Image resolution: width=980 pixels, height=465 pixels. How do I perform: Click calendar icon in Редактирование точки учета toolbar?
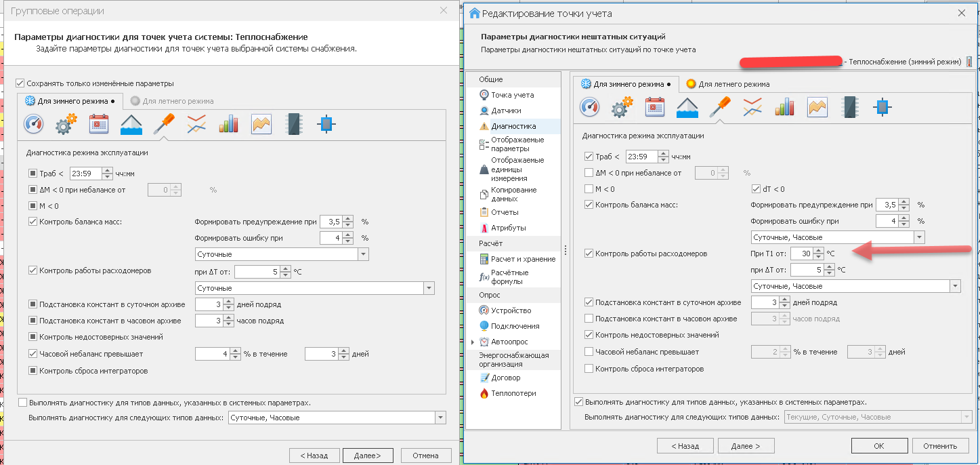[655, 107]
